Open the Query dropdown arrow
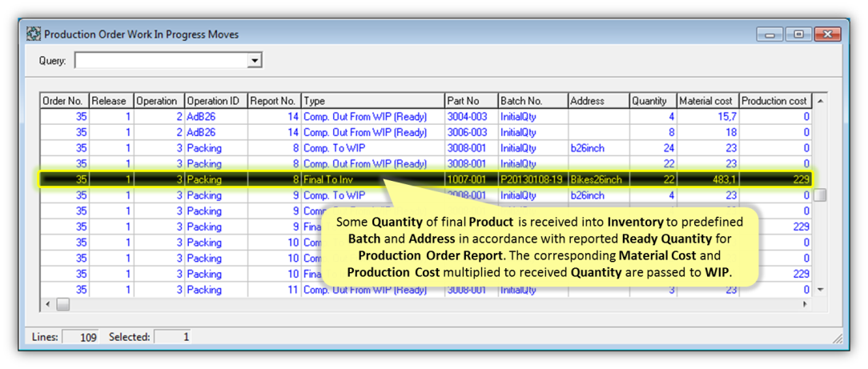 coord(255,61)
